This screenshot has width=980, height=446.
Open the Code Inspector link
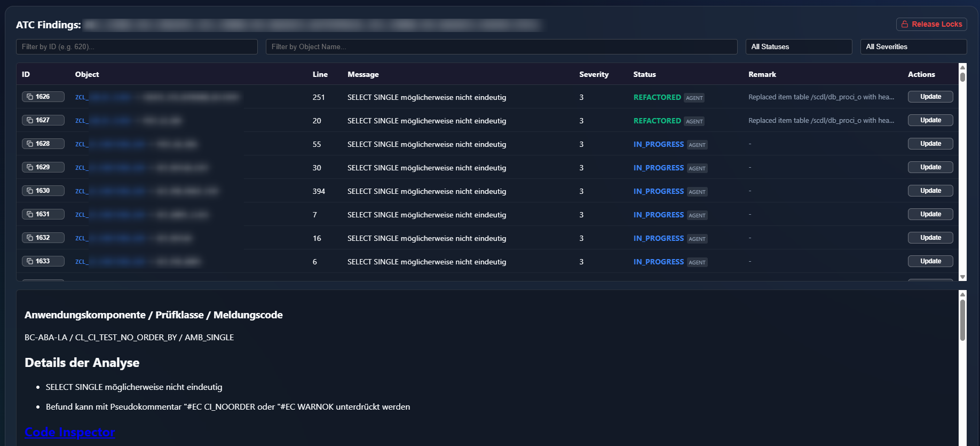70,432
